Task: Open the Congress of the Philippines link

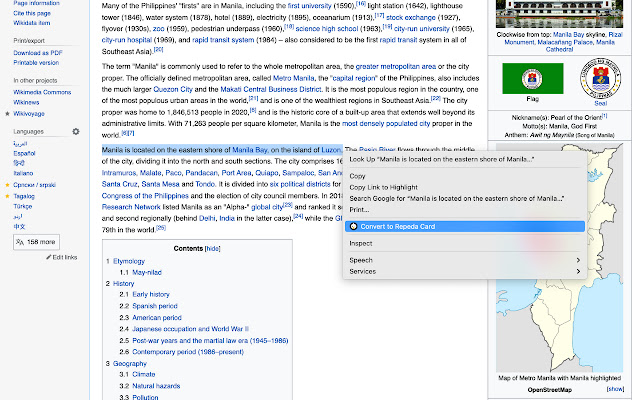Action: click(145, 196)
